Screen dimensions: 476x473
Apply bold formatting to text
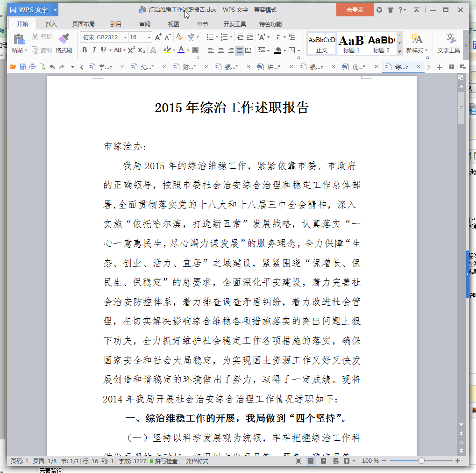pos(85,50)
